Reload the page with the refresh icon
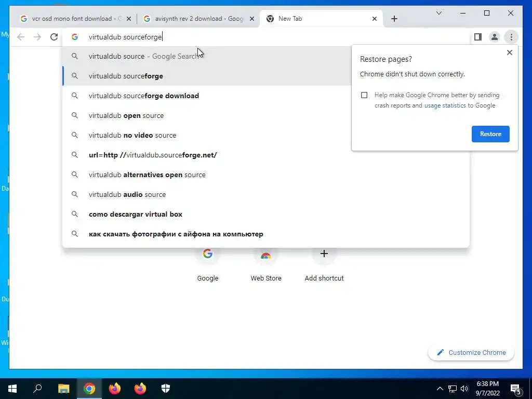 click(x=54, y=37)
